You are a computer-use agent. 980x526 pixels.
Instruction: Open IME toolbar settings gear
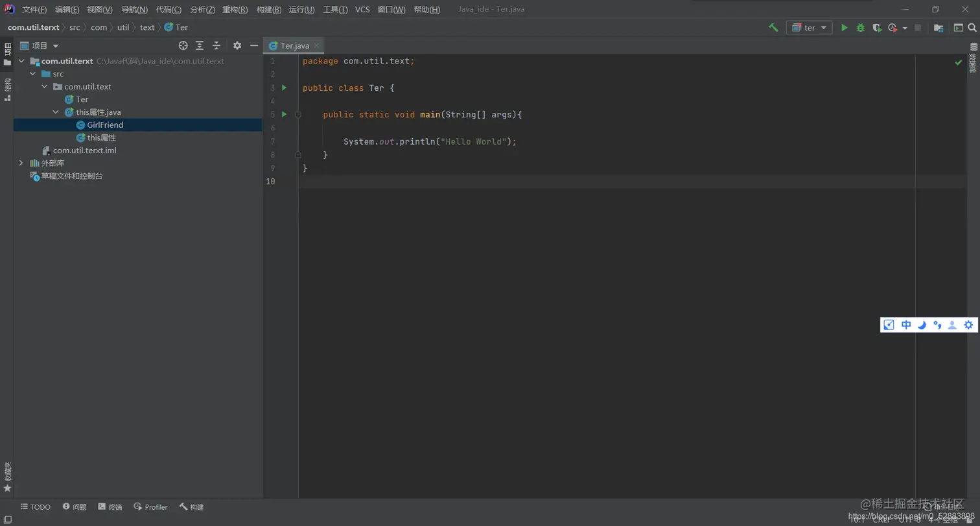968,325
